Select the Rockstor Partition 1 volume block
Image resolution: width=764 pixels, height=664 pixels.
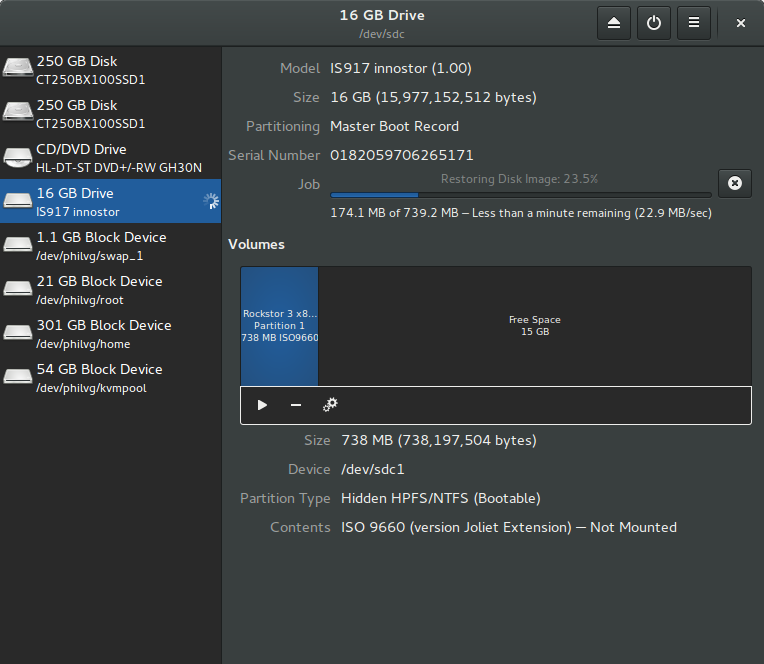(x=279, y=326)
